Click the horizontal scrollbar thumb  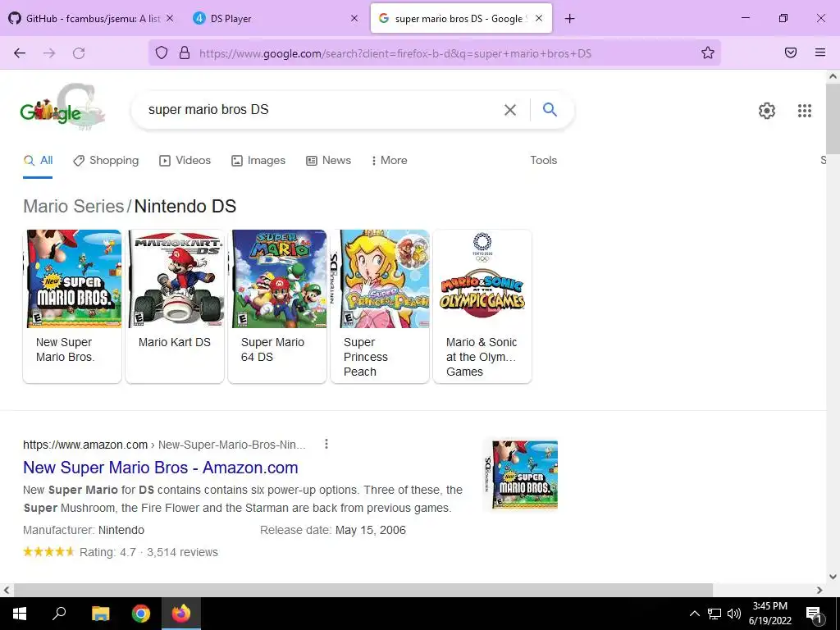(x=363, y=590)
